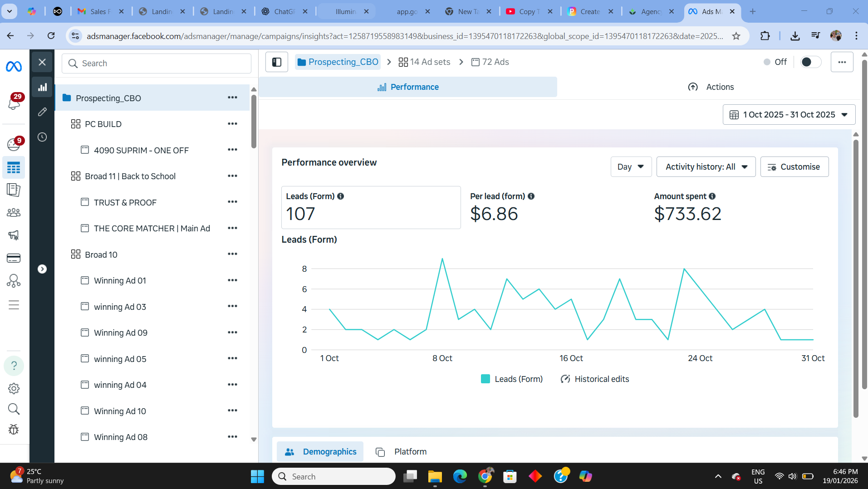
Task: Open the Day breakdown dropdown
Action: (x=631, y=166)
